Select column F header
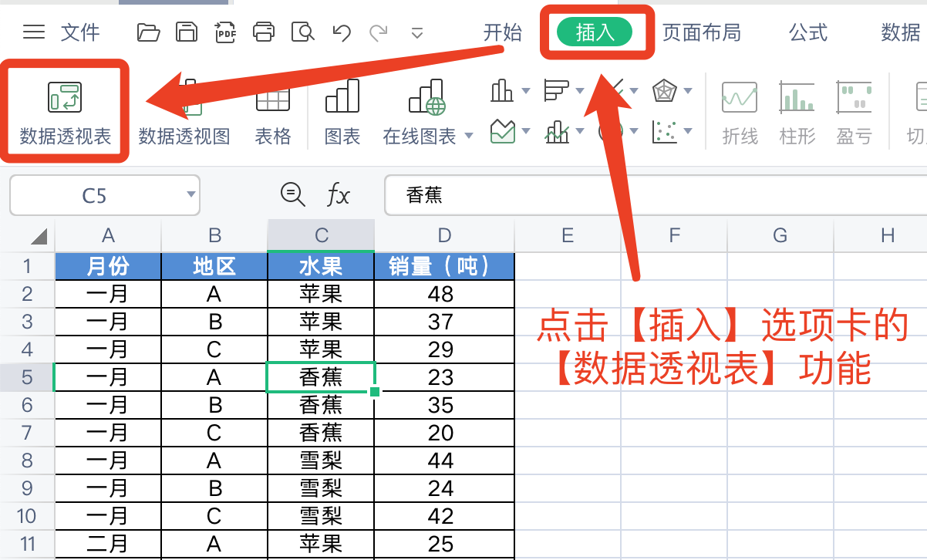The width and height of the screenshot is (927, 560). tap(674, 235)
